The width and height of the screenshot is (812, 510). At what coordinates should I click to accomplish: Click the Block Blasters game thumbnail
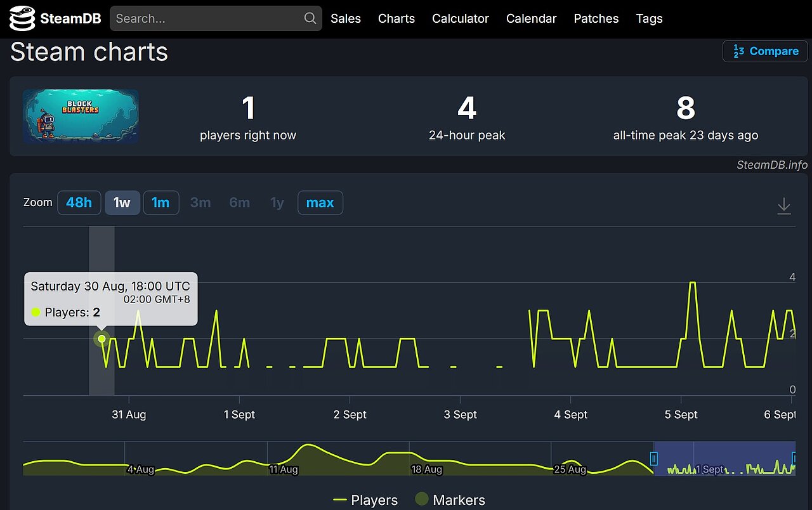click(x=81, y=116)
